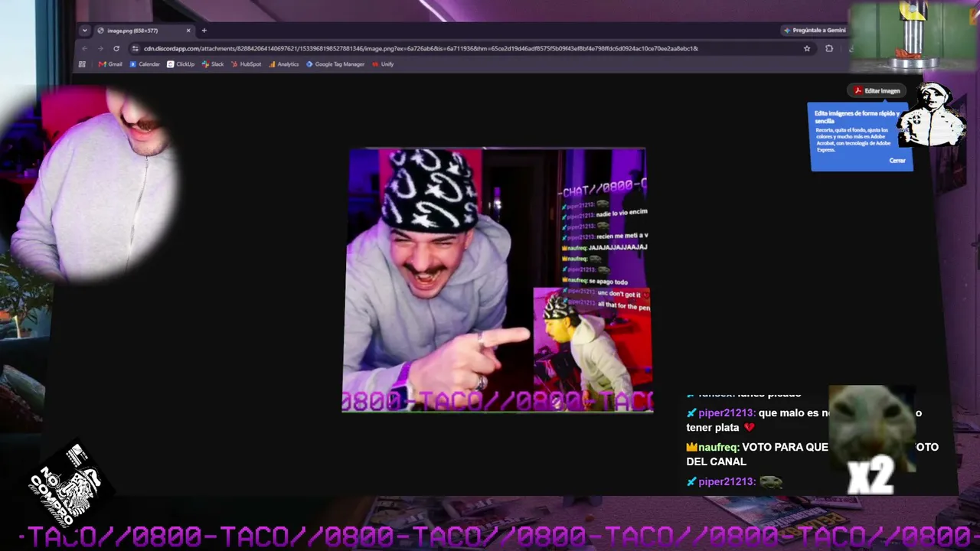Click piper21213 username on the heart message
Image resolution: width=980 pixels, height=551 pixels.
click(x=726, y=413)
